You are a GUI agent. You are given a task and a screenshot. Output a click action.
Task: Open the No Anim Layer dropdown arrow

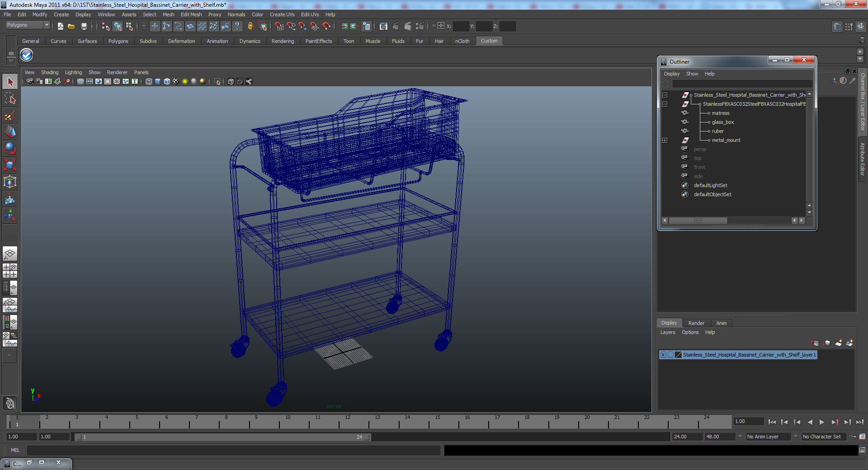point(740,437)
